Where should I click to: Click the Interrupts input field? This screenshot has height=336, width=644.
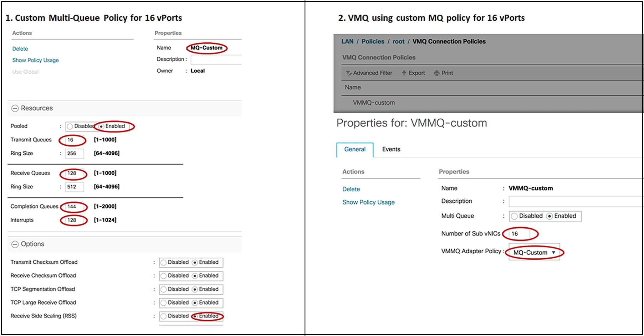click(75, 220)
